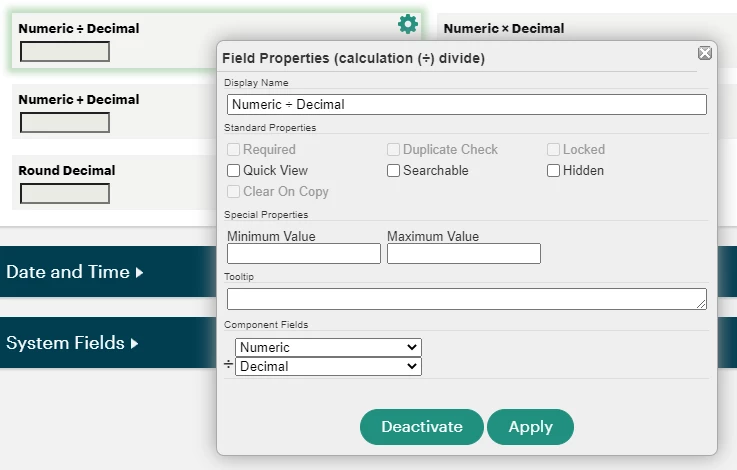
Task: Click the Numeric ÷ Decimal field box
Action: (x=65, y=52)
